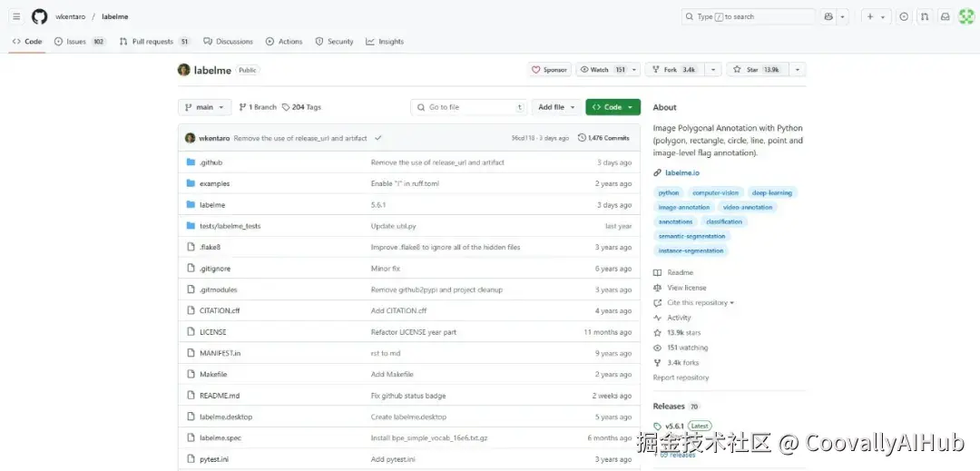View the 1 Branch link
This screenshot has width=980, height=471.
258,107
